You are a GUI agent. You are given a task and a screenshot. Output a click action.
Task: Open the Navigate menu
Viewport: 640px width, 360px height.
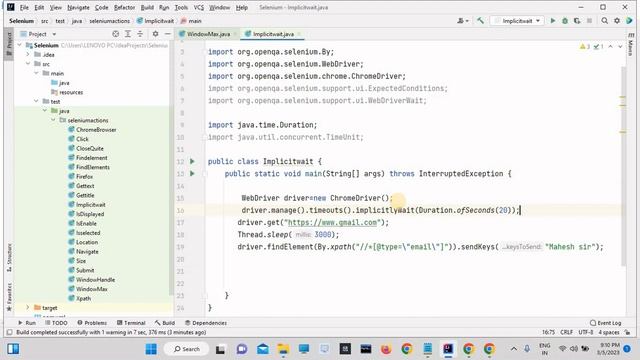[78, 7]
